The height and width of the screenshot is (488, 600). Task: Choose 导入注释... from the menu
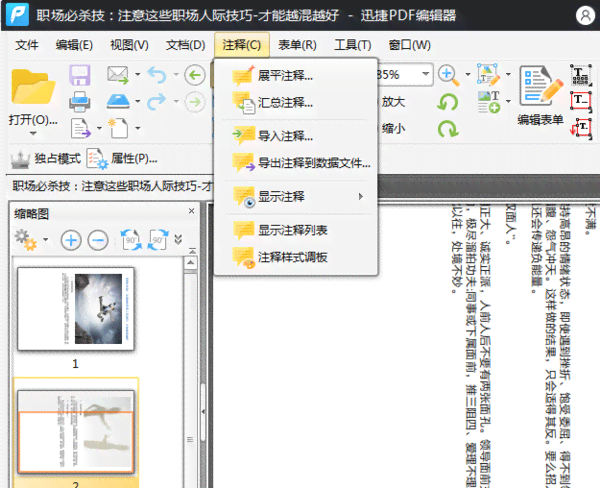296,136
